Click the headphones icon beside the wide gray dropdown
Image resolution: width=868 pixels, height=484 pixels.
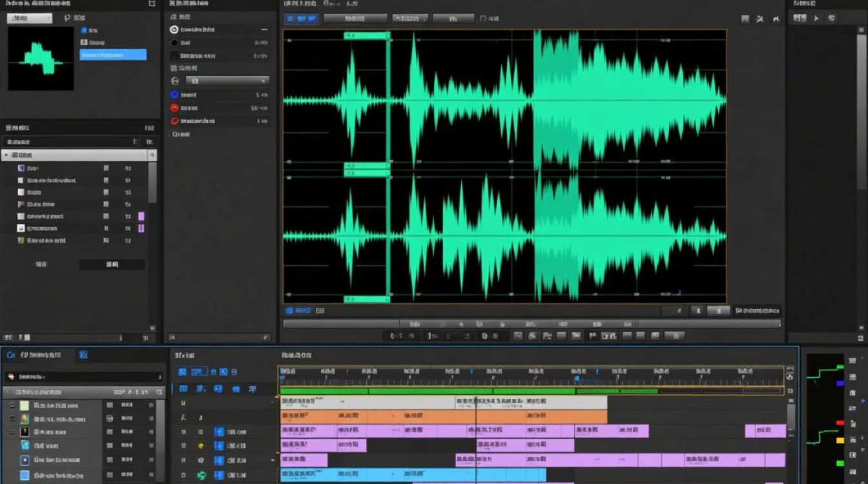[174, 81]
